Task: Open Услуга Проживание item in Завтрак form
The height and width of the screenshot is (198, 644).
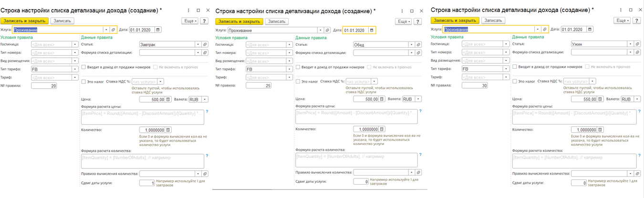Action: (113, 30)
